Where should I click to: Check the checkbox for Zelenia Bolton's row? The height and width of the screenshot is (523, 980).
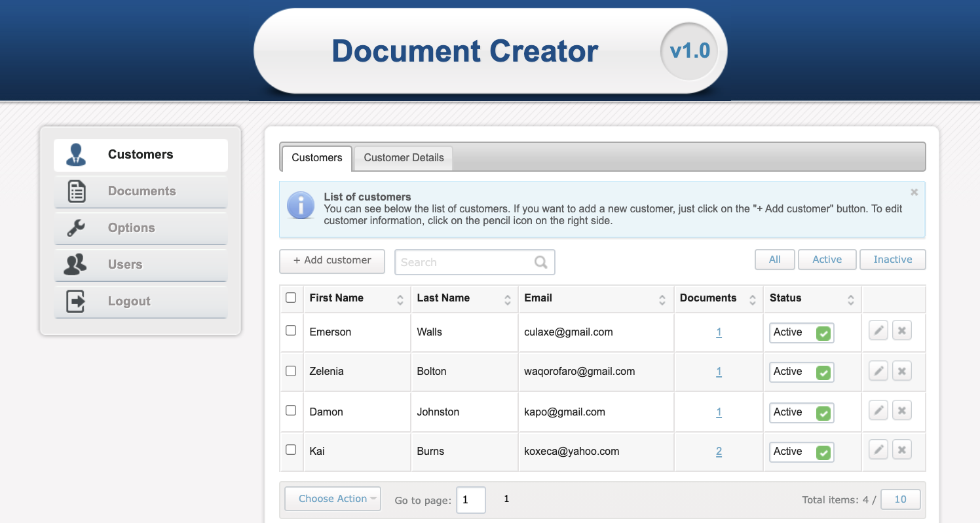[291, 370]
